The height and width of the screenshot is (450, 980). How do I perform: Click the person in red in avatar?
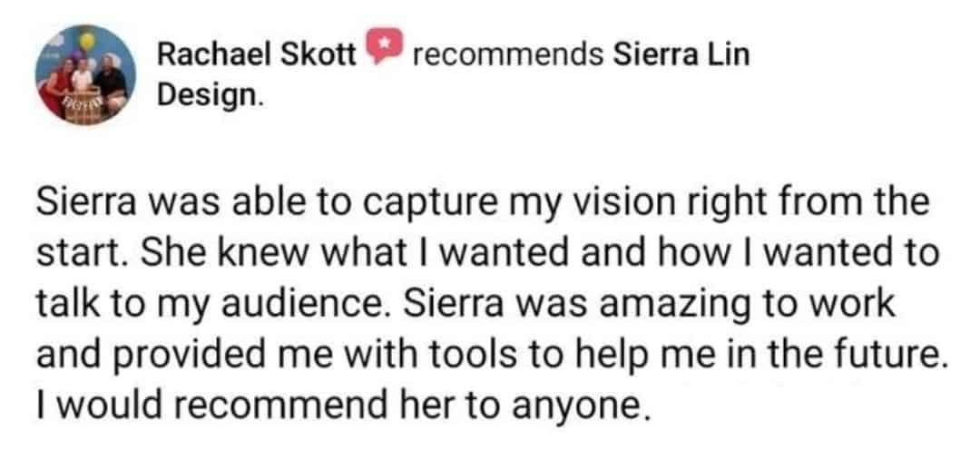tap(57, 85)
